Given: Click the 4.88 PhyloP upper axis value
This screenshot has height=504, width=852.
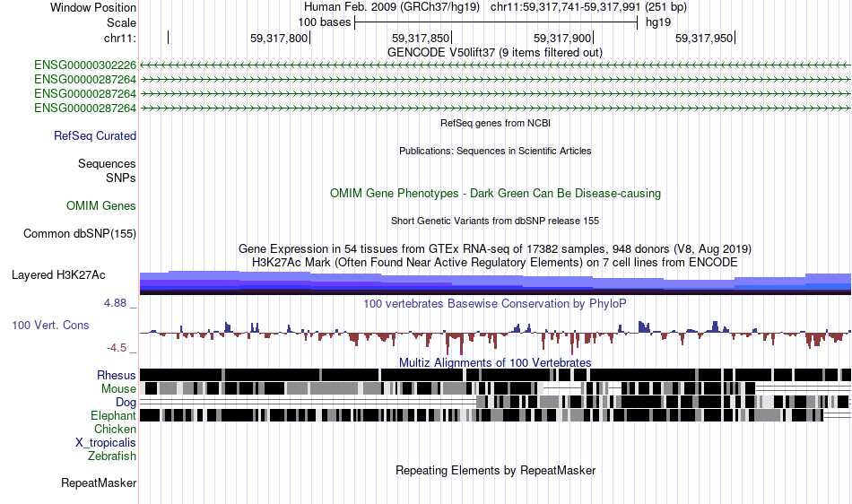Looking at the screenshot, I should pos(115,302).
